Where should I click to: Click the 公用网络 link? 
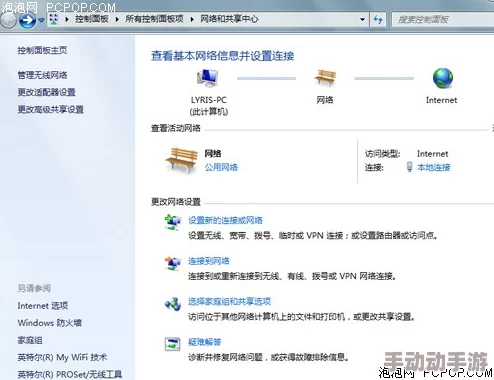coord(221,167)
